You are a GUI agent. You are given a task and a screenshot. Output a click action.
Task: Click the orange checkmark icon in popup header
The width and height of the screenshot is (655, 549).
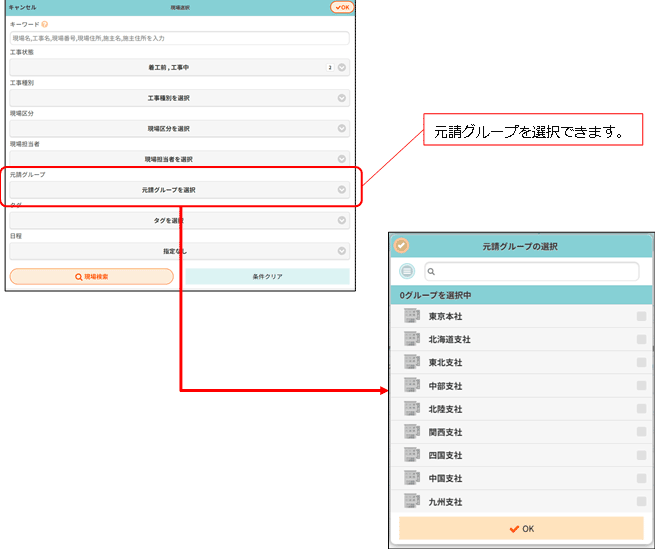click(x=402, y=245)
